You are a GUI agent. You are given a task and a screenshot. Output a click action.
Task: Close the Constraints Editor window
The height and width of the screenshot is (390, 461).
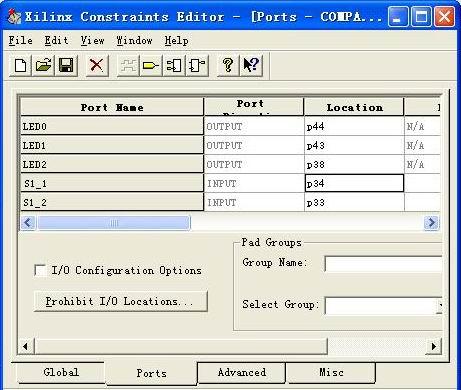pos(444,16)
